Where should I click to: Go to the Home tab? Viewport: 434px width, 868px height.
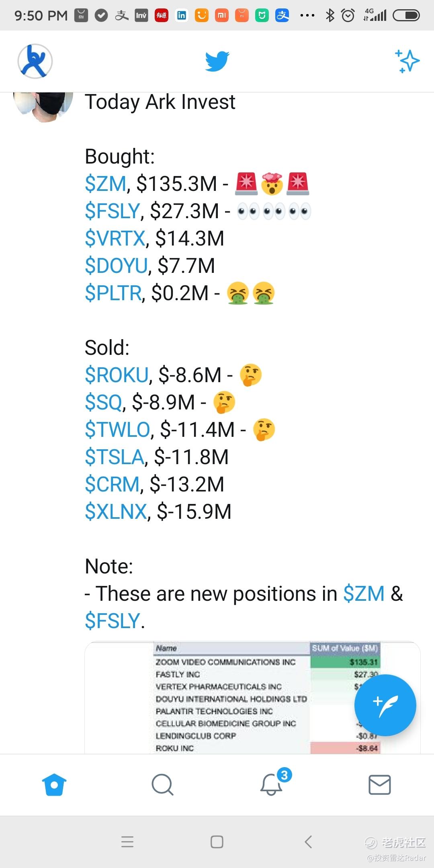[54, 784]
